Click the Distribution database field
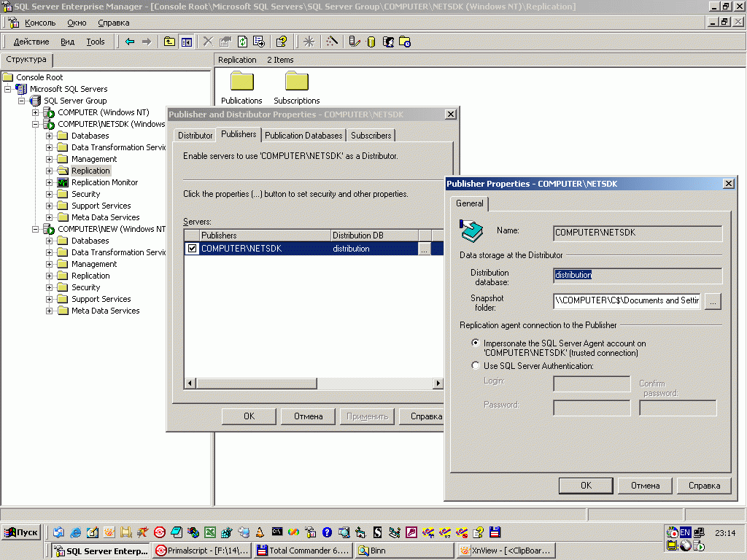 pyautogui.click(x=638, y=275)
